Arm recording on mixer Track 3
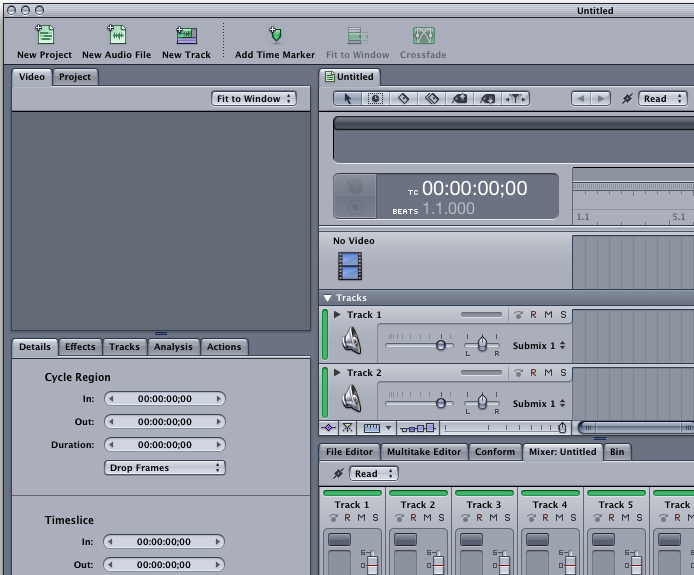The width and height of the screenshot is (694, 575). click(479, 518)
